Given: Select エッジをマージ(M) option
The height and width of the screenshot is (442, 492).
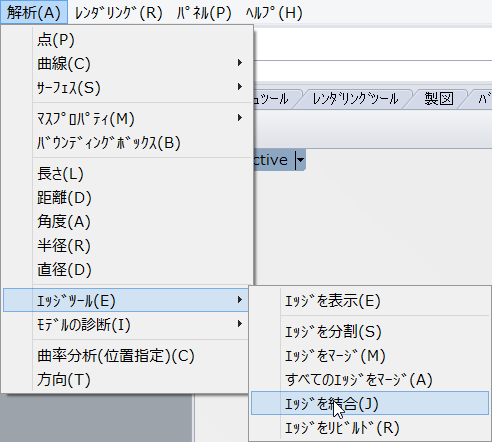Looking at the screenshot, I should pyautogui.click(x=370, y=355).
